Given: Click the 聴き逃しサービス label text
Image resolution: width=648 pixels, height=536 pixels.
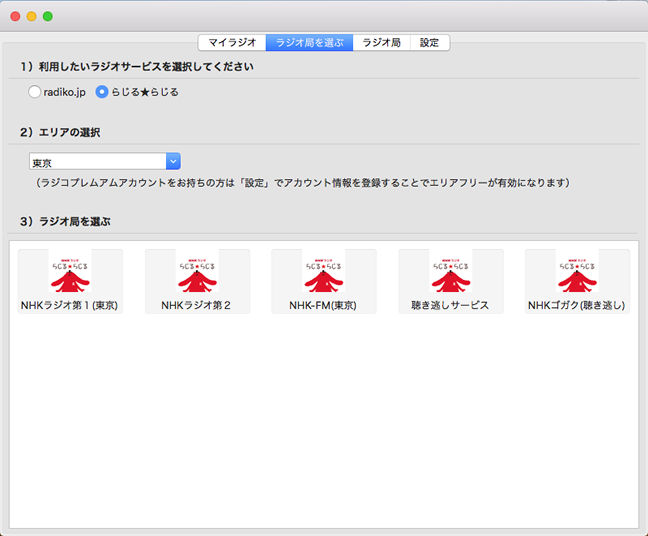Looking at the screenshot, I should [x=450, y=305].
